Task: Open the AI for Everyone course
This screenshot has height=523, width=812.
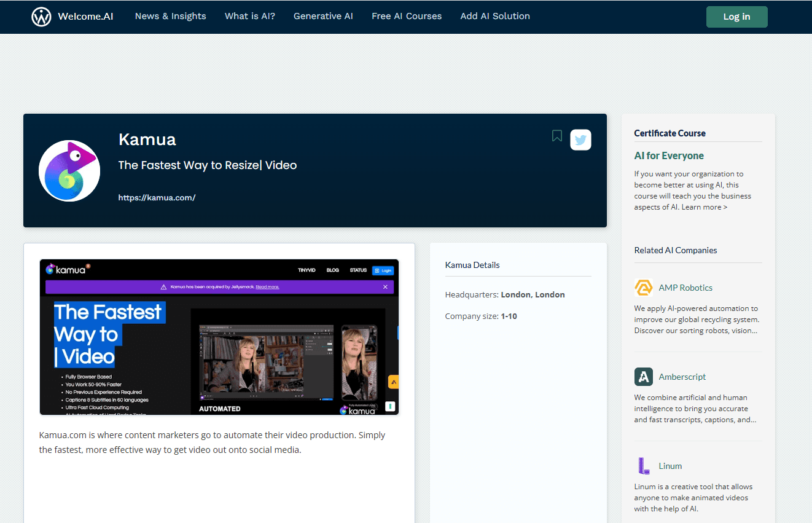Action: click(669, 156)
